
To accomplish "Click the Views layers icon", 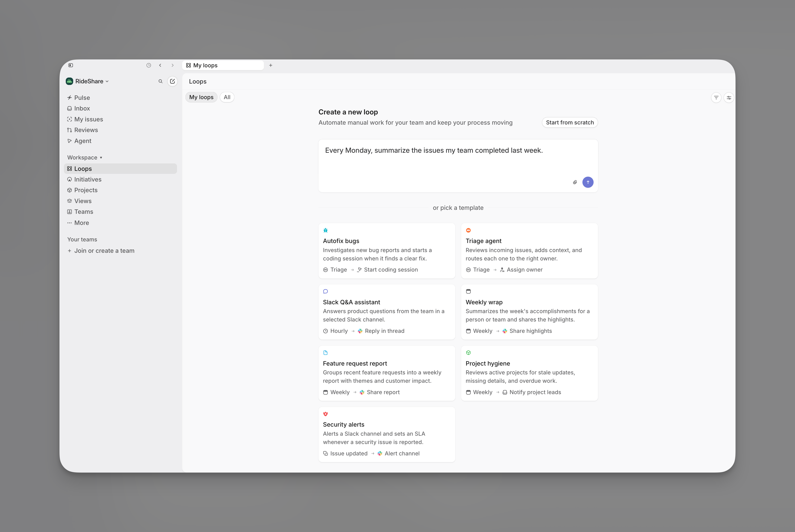I will pos(70,201).
